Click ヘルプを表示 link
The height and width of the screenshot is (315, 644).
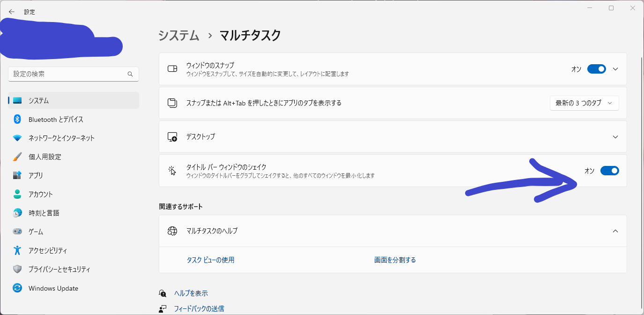click(191, 293)
